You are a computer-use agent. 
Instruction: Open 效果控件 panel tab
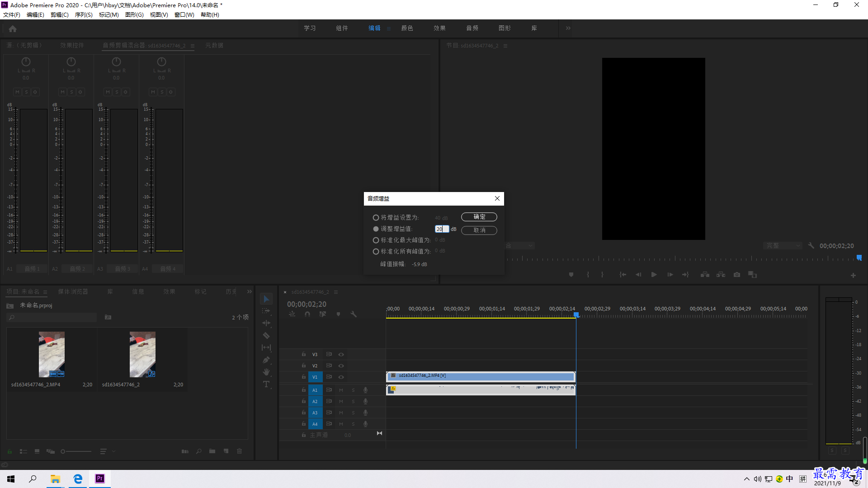(x=72, y=45)
